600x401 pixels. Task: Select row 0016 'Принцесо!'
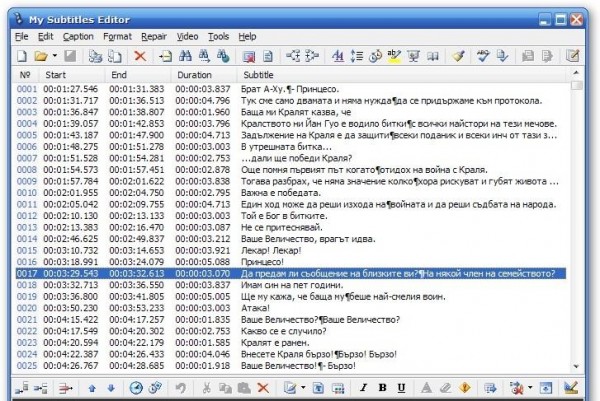point(290,262)
